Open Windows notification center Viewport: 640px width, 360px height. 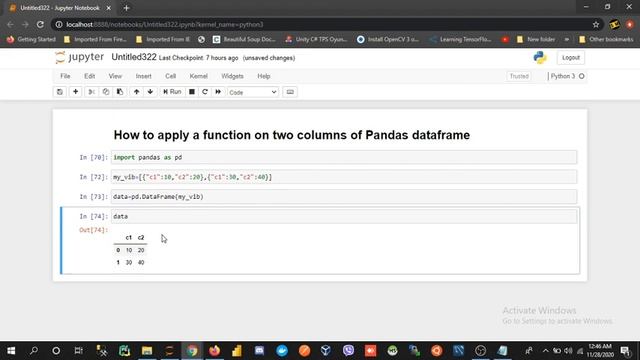point(625,351)
